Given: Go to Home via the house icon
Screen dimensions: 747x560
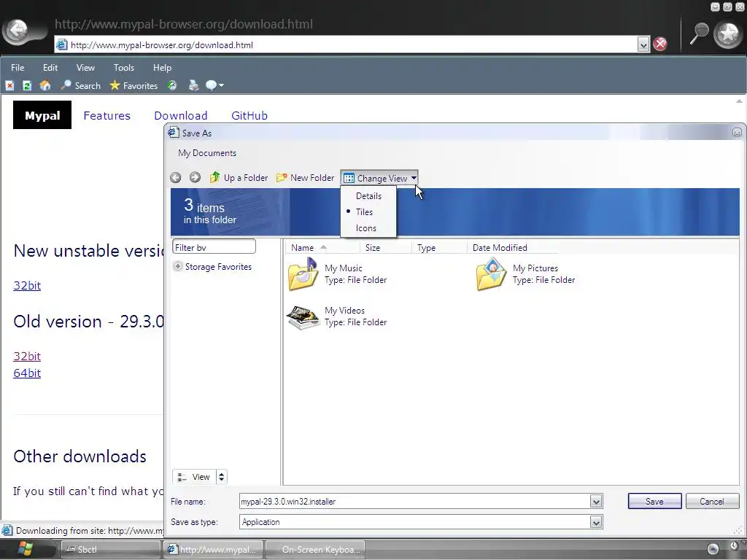Looking at the screenshot, I should (x=44, y=86).
